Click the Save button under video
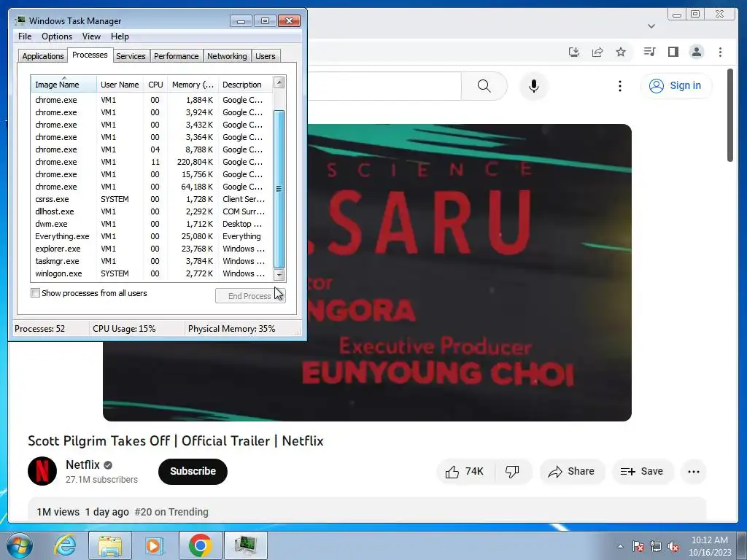This screenshot has width=747, height=560. (642, 472)
